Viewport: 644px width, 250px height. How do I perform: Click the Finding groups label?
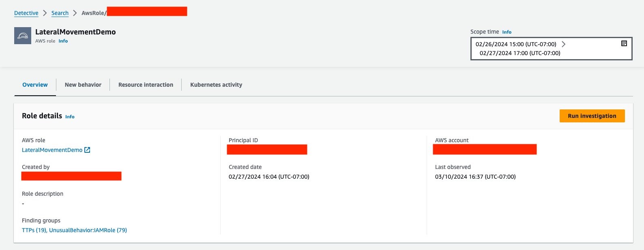(41, 220)
